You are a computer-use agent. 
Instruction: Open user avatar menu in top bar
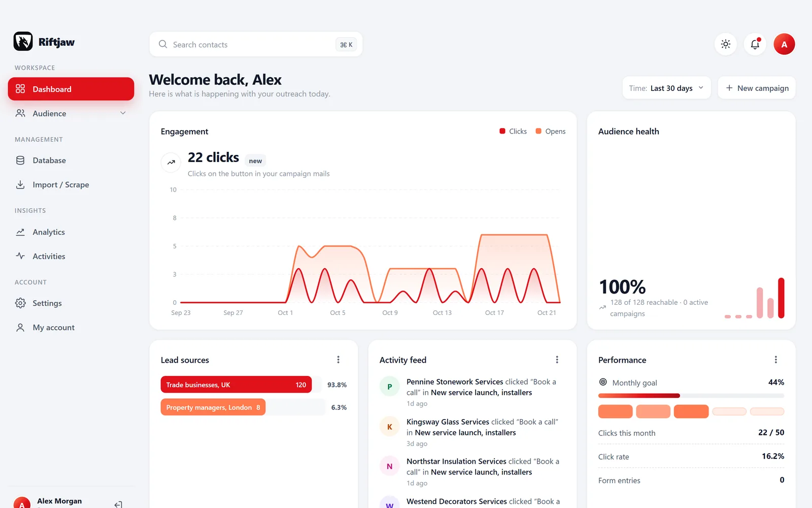pos(784,44)
